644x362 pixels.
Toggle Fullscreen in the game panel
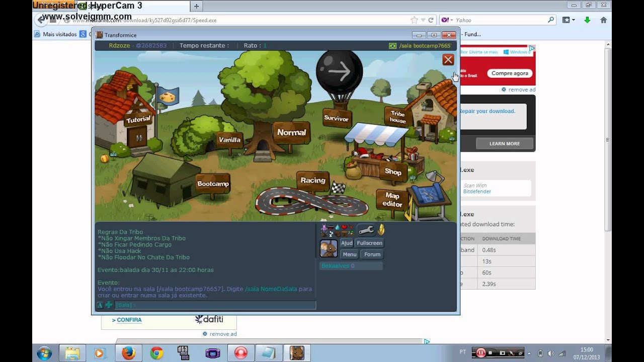pos(369,243)
